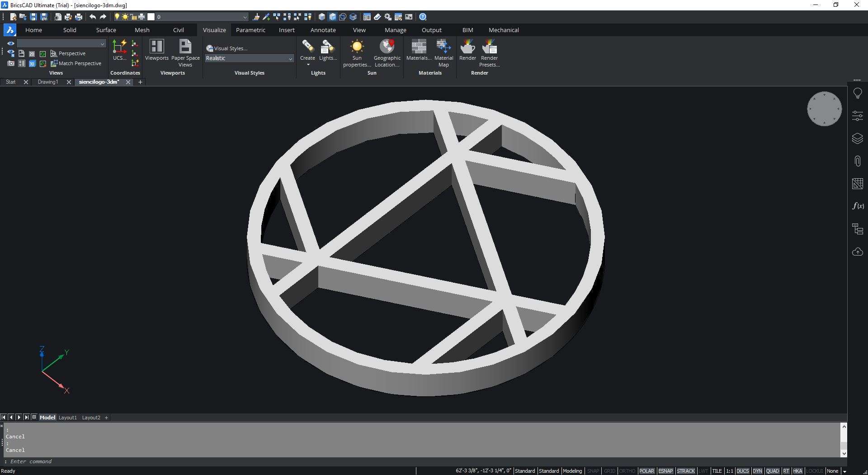
Task: Close the siencilogo-3dm document tab
Action: (128, 82)
